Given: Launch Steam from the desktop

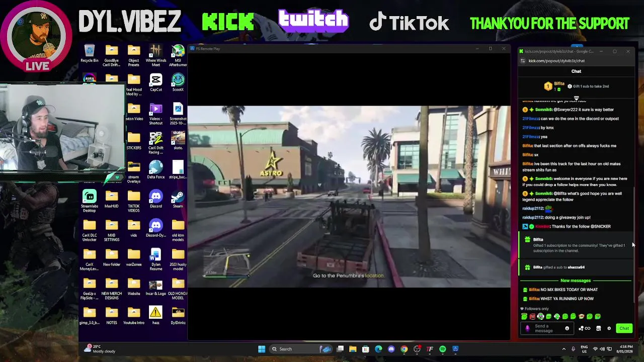Looking at the screenshot, I should (x=178, y=199).
